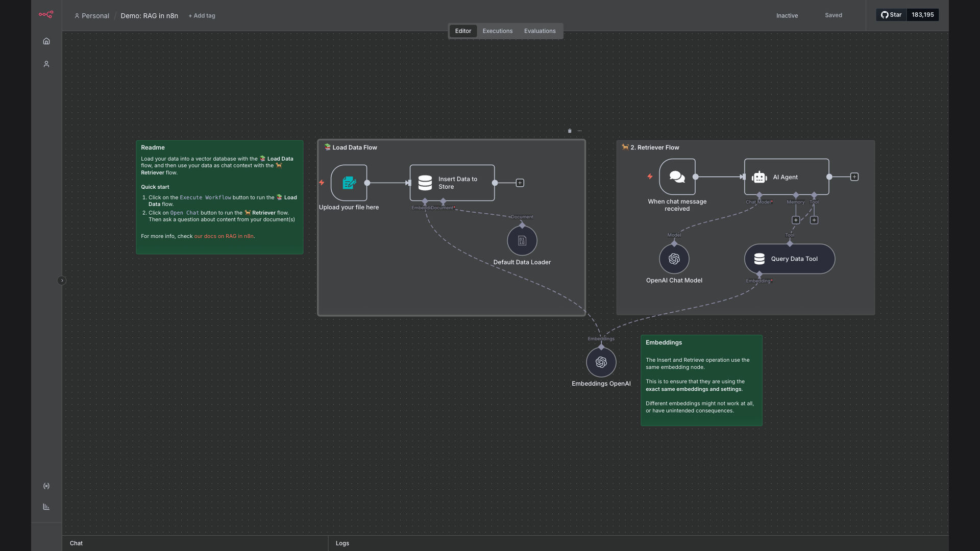The height and width of the screenshot is (551, 980).
Task: Select the Readme sticky note
Action: [219, 197]
